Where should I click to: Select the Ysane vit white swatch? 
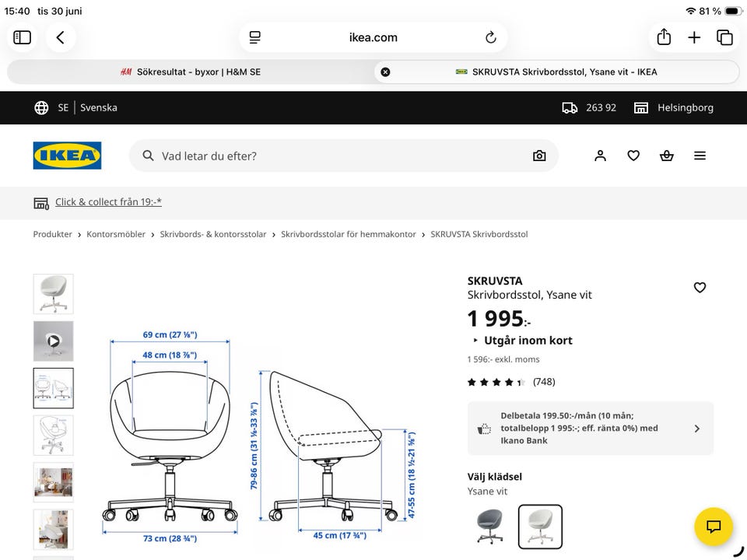coord(540,527)
